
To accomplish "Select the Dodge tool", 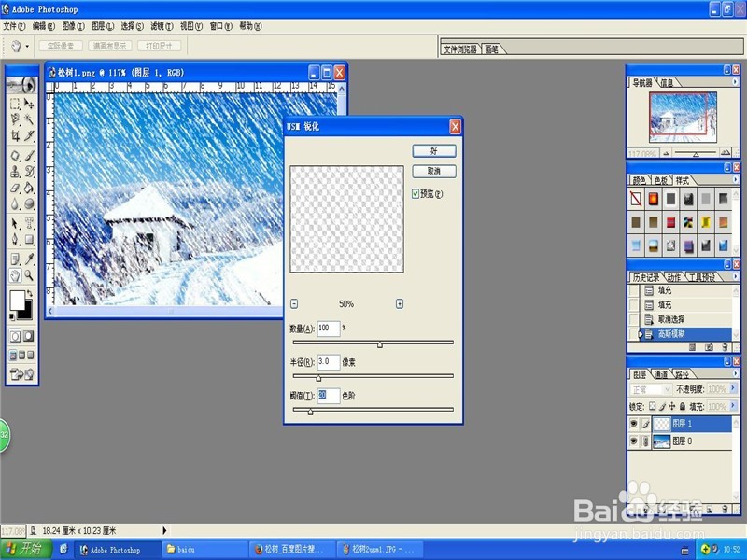I will coord(29,203).
